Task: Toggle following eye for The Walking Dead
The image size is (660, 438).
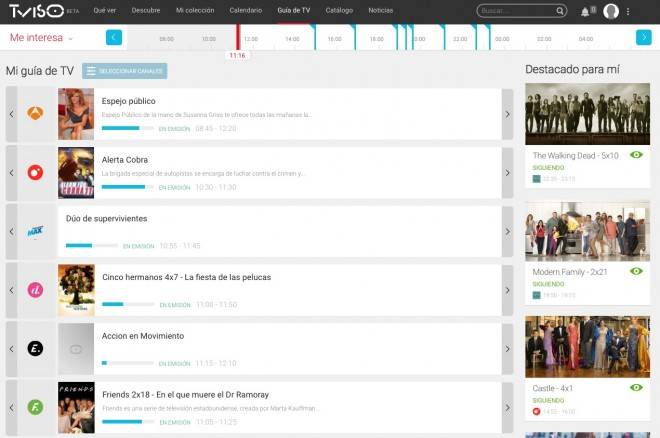Action: click(636, 155)
